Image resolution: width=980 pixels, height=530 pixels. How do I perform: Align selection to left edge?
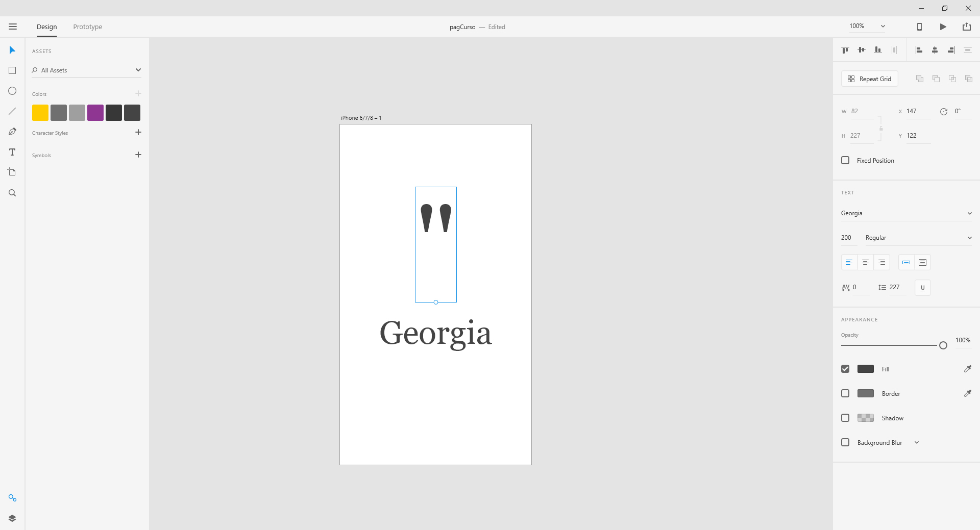point(919,50)
